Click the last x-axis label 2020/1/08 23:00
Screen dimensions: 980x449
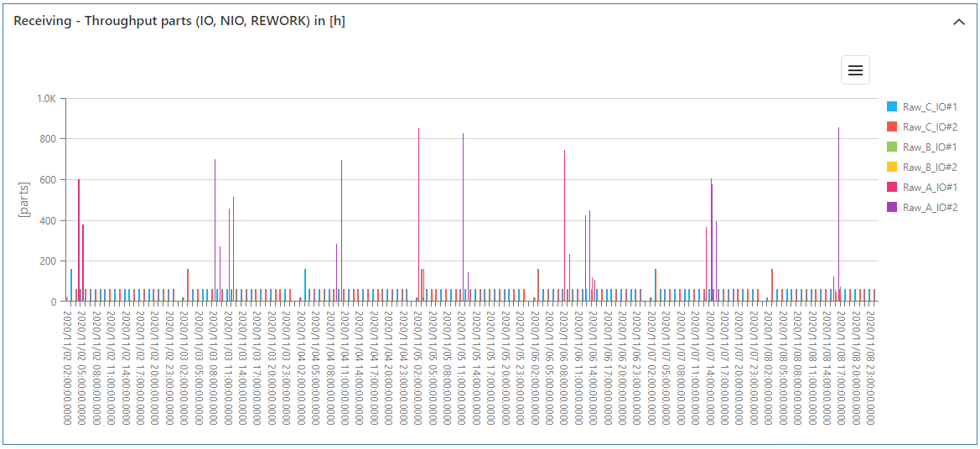pyautogui.click(x=870, y=368)
